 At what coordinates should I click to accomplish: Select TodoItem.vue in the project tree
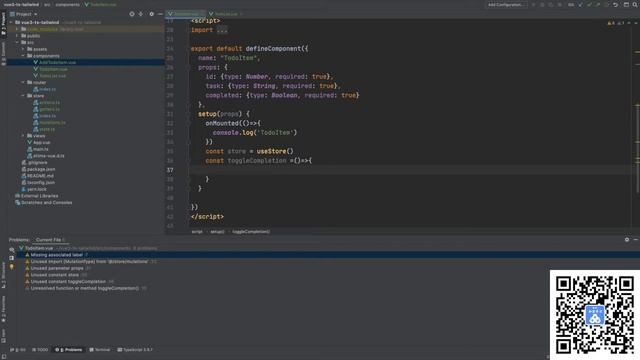(50, 69)
